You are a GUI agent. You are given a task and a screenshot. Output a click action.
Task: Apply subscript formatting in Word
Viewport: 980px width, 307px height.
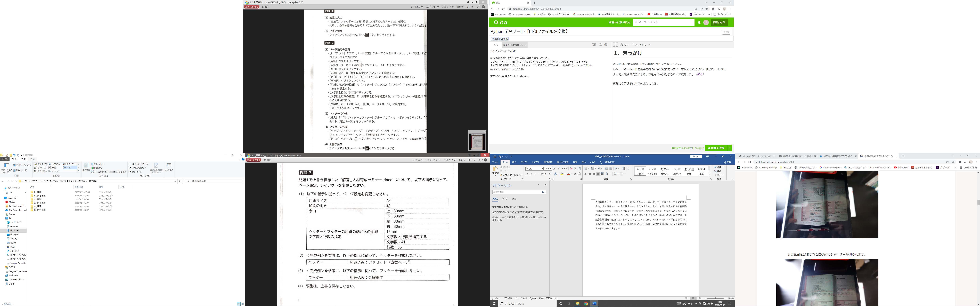pyautogui.click(x=546, y=174)
